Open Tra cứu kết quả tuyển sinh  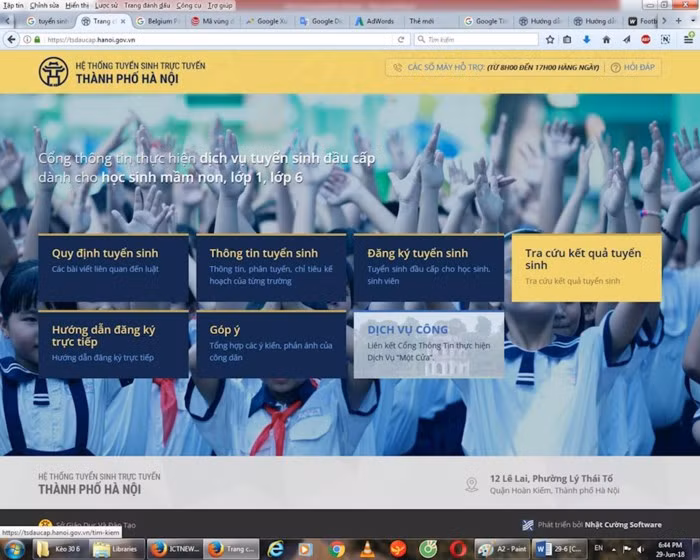click(x=586, y=268)
